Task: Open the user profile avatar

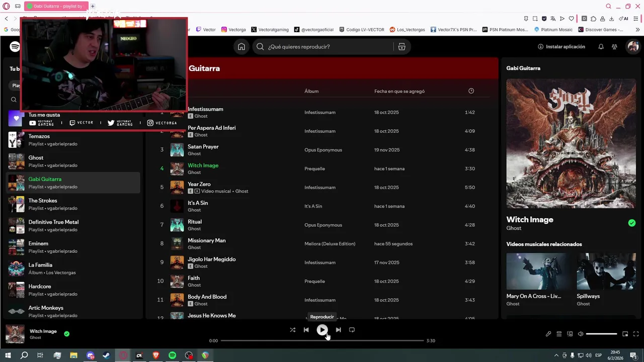Action: click(633, 47)
